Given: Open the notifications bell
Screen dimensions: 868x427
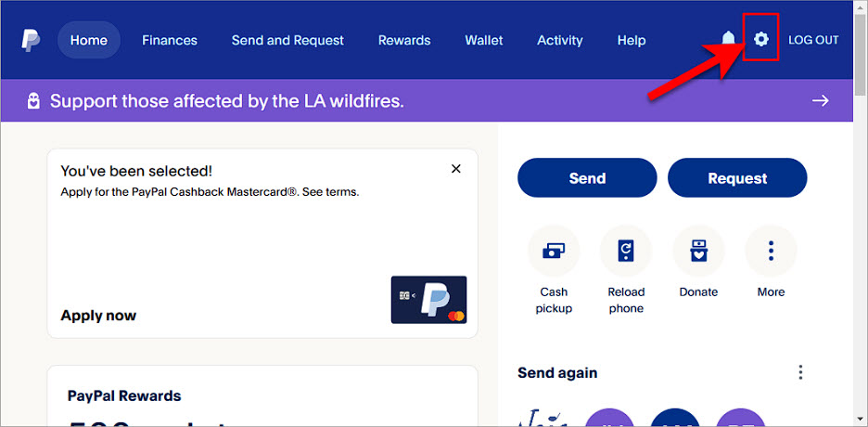Looking at the screenshot, I should [729, 39].
